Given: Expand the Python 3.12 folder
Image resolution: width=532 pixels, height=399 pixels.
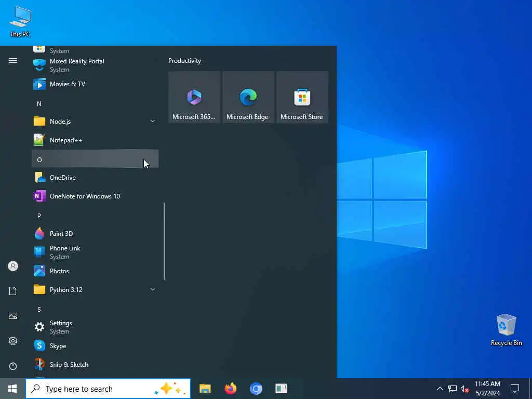Looking at the screenshot, I should tap(95, 290).
